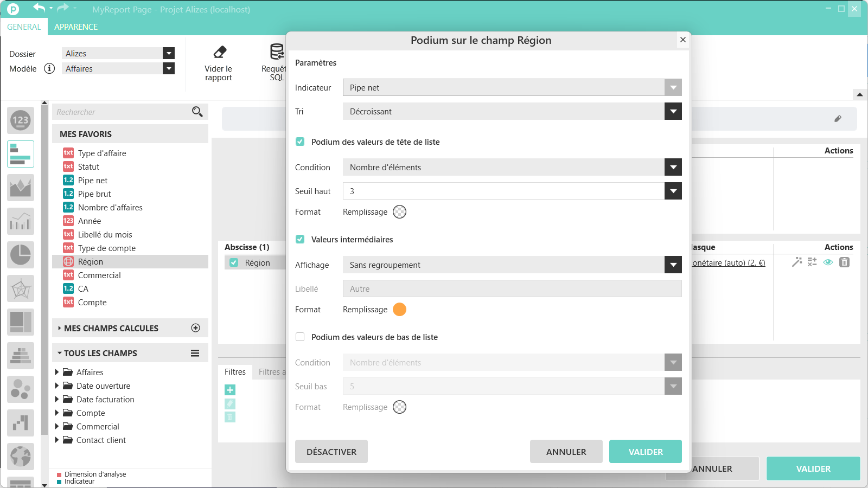The width and height of the screenshot is (868, 488).
Task: Uncheck Podium des valeurs de tête de liste
Action: 300,142
